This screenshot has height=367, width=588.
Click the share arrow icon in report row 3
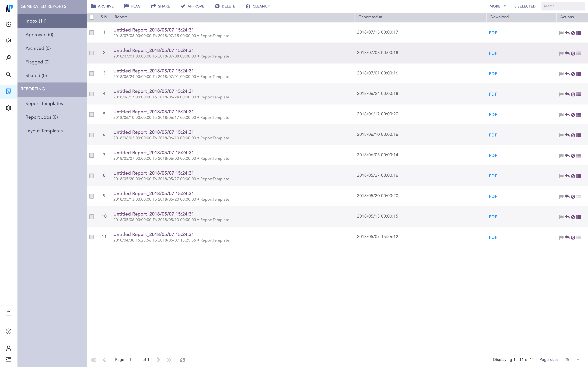pyautogui.click(x=567, y=74)
